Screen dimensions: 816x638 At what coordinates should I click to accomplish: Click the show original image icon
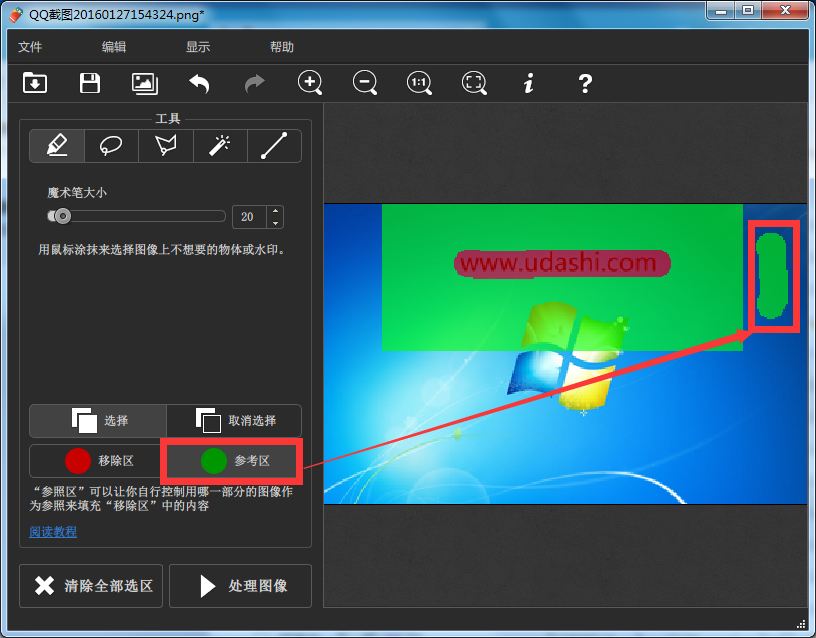pos(145,83)
